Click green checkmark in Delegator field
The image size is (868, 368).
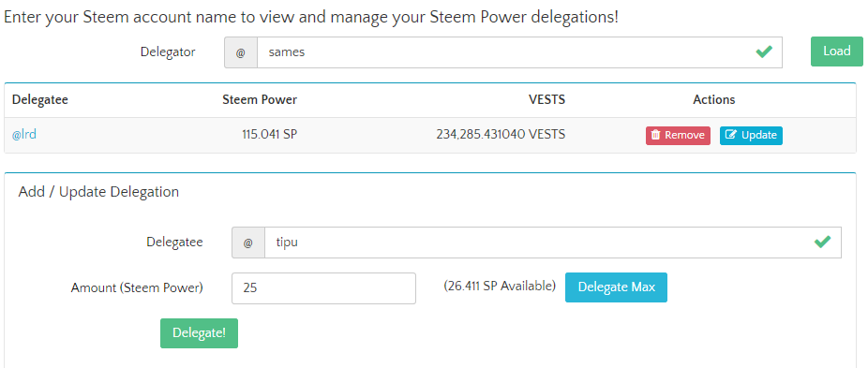point(764,52)
